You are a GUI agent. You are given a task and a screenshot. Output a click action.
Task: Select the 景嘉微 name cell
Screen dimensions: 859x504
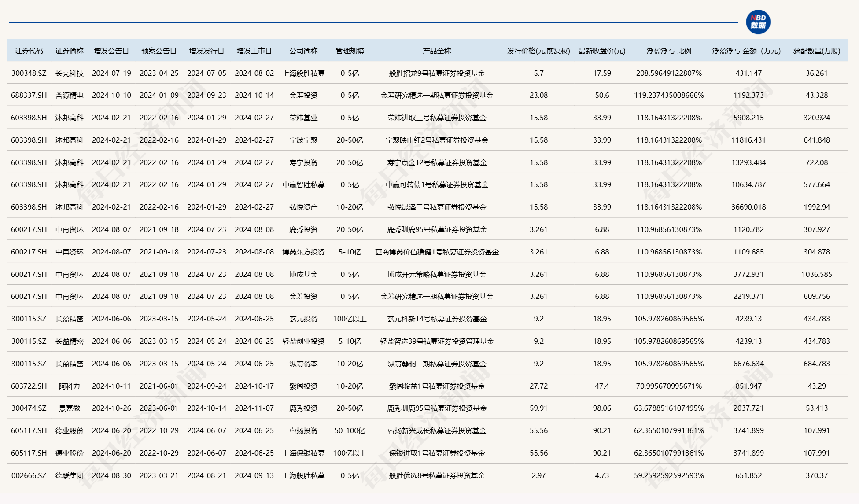[70, 408]
